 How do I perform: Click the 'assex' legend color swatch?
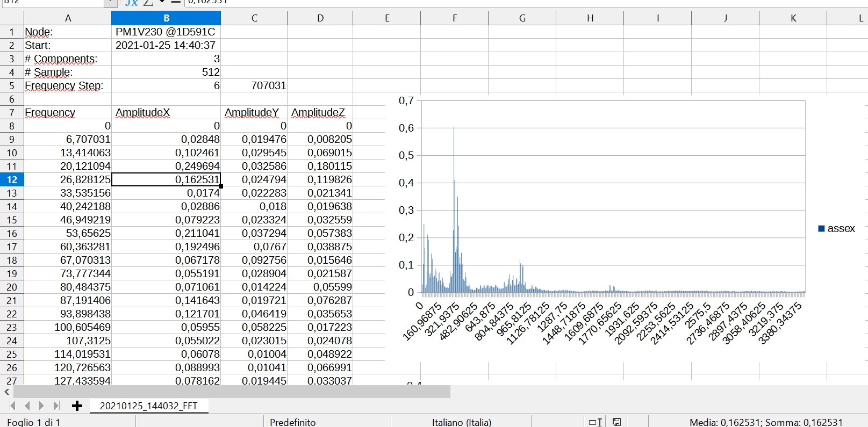[x=821, y=228]
